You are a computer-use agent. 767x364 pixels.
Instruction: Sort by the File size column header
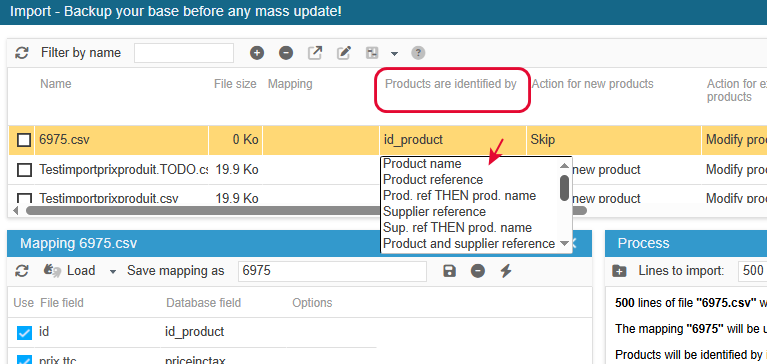click(235, 84)
